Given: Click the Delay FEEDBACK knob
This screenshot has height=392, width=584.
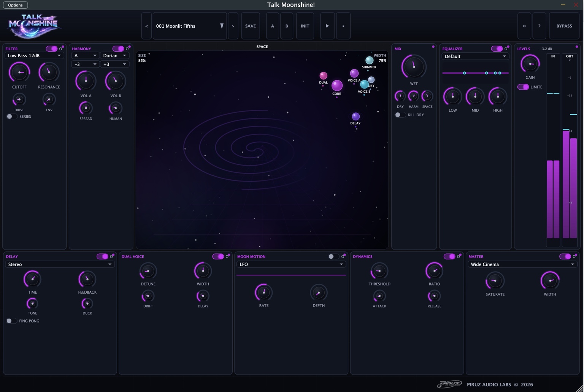Looking at the screenshot, I should (x=87, y=279).
